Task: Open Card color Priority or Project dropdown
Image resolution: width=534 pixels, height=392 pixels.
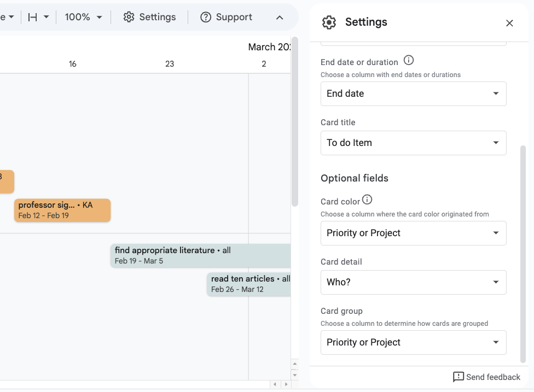Action: 413,233
